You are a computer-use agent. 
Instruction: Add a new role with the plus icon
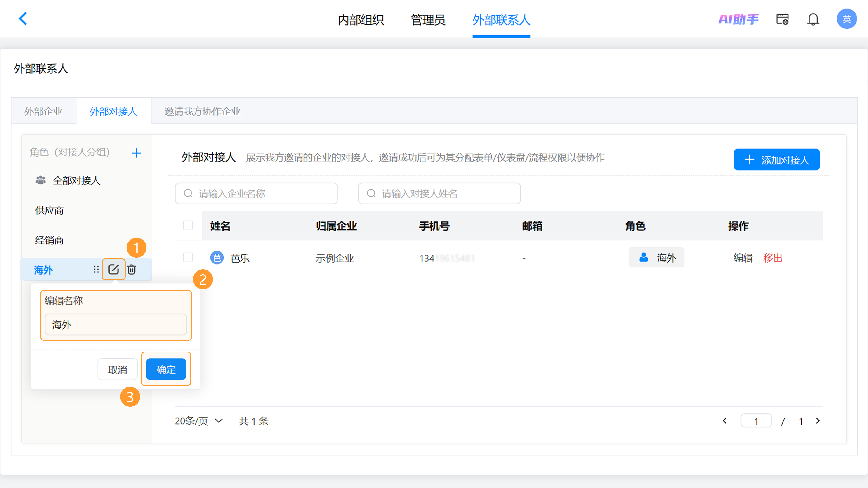click(x=137, y=153)
